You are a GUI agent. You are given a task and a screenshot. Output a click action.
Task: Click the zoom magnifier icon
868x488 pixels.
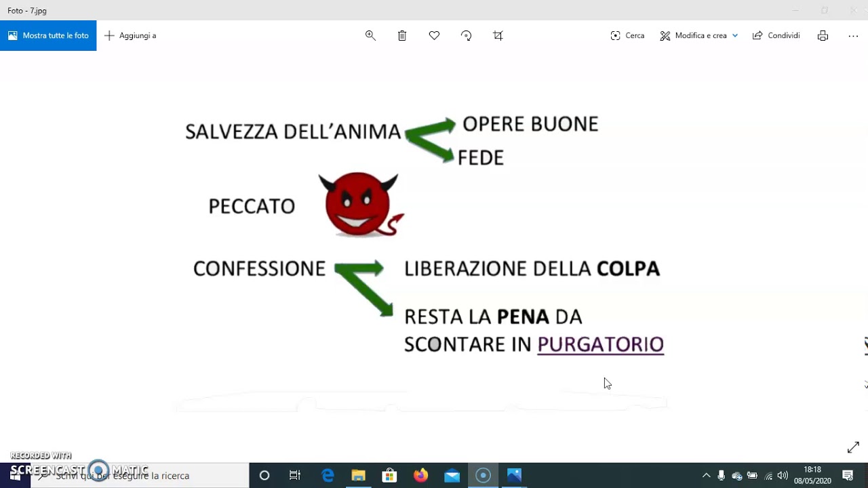pos(370,35)
